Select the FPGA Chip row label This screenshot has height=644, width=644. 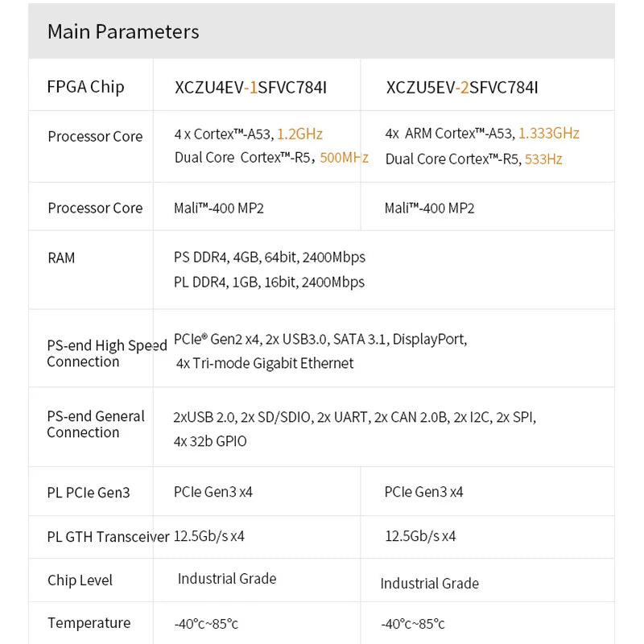coord(86,87)
